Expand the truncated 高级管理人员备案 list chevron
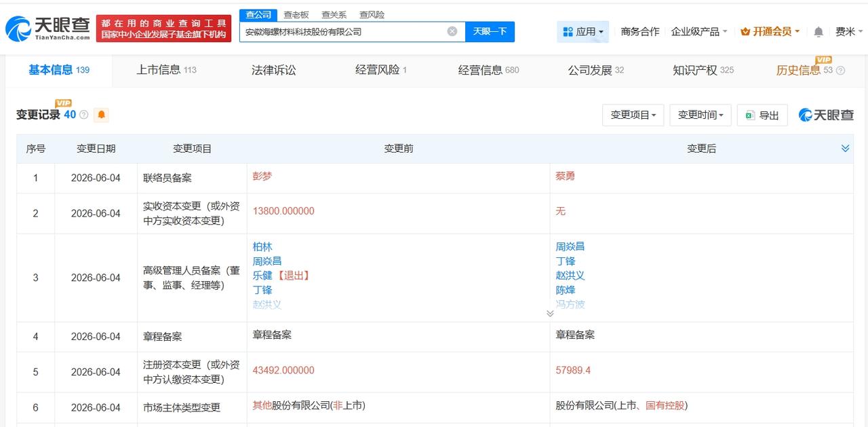Image resolution: width=868 pixels, height=427 pixels. click(x=550, y=313)
